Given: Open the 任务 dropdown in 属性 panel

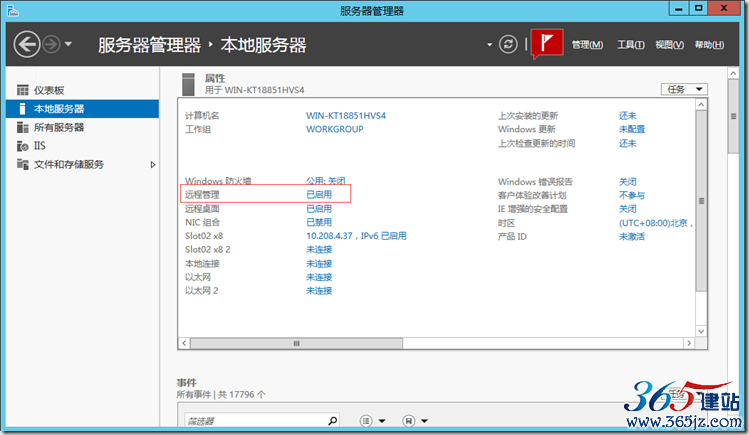Looking at the screenshot, I should (x=683, y=89).
